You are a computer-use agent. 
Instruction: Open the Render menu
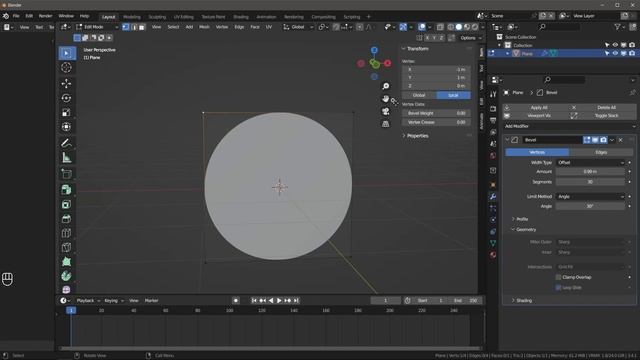[x=45, y=16]
